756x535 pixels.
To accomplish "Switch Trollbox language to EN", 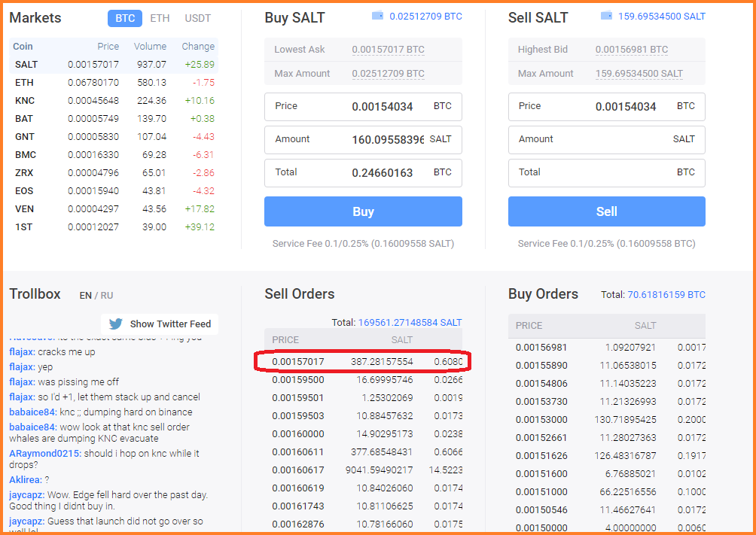I will pos(85,296).
